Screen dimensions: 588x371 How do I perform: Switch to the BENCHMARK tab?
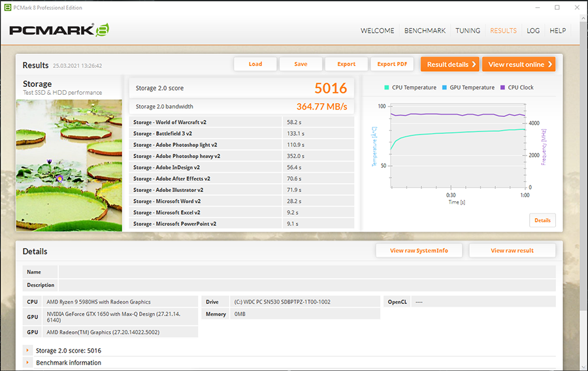[425, 31]
